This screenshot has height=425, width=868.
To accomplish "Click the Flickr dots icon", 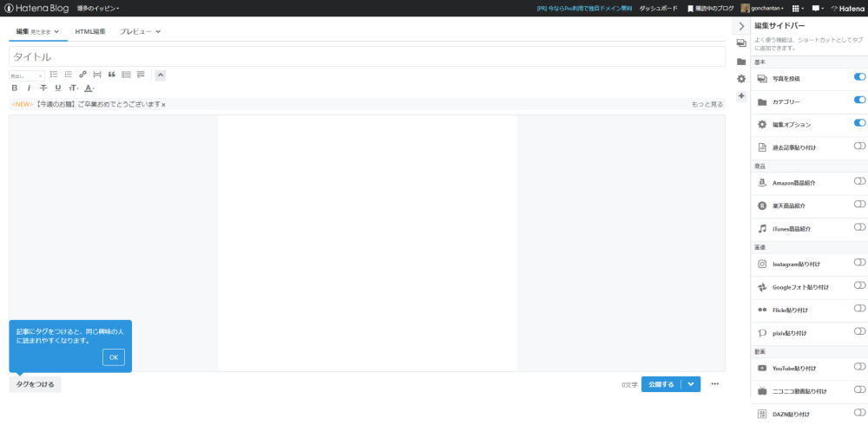I will [762, 310].
